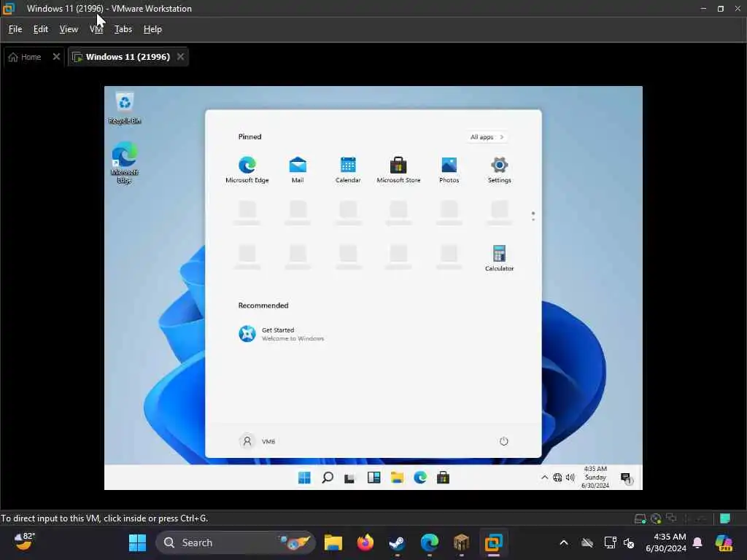Open the Minecraft block icon on taskbar
This screenshot has height=560, width=747.
[x=461, y=542]
